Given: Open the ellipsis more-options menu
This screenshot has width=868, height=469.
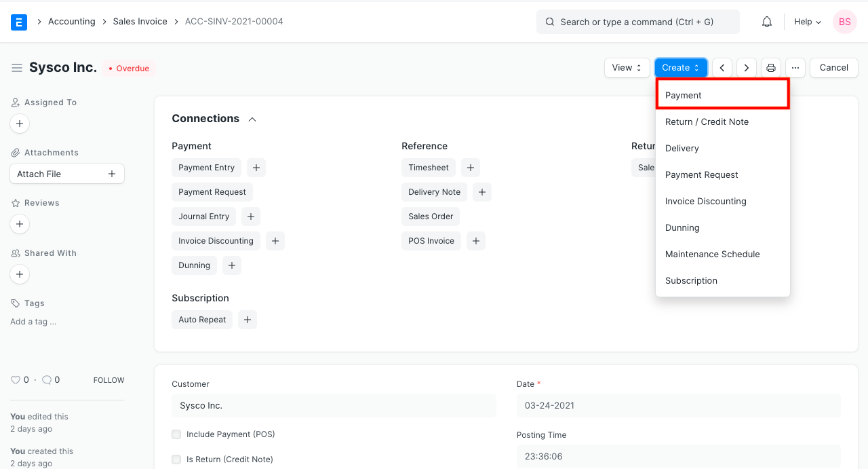Looking at the screenshot, I should pos(795,67).
